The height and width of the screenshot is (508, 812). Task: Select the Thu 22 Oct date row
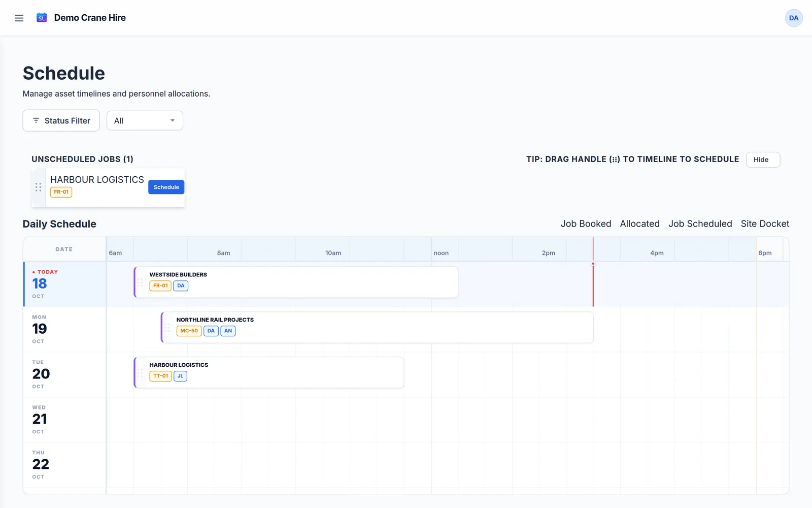click(x=64, y=465)
